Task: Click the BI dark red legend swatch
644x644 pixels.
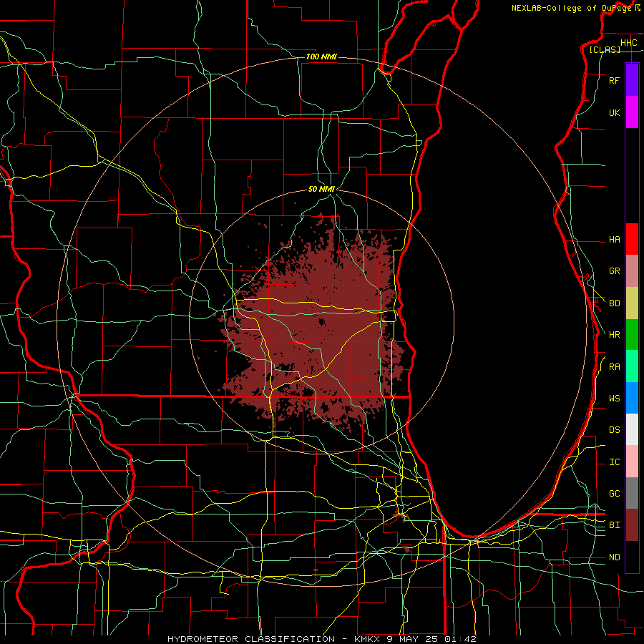Action: (632, 525)
